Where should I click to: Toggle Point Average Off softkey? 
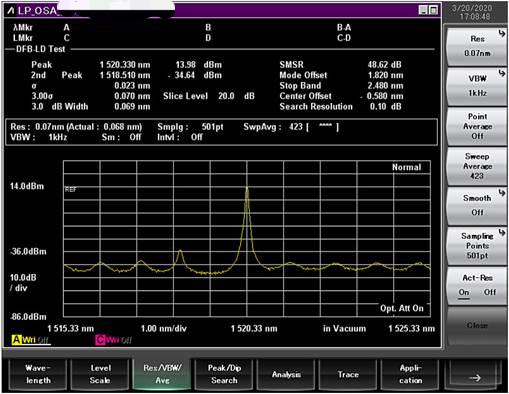pyautogui.click(x=477, y=126)
